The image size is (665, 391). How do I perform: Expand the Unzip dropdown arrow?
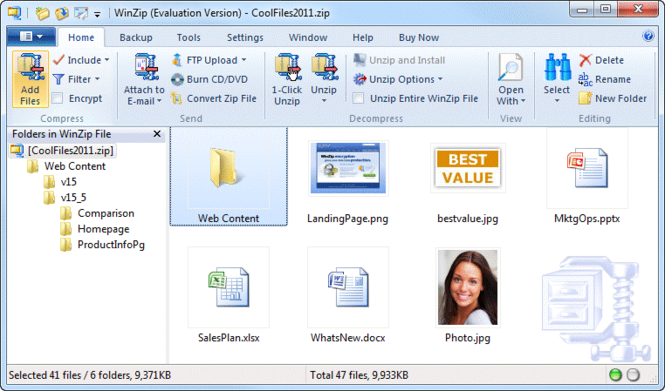click(x=324, y=101)
